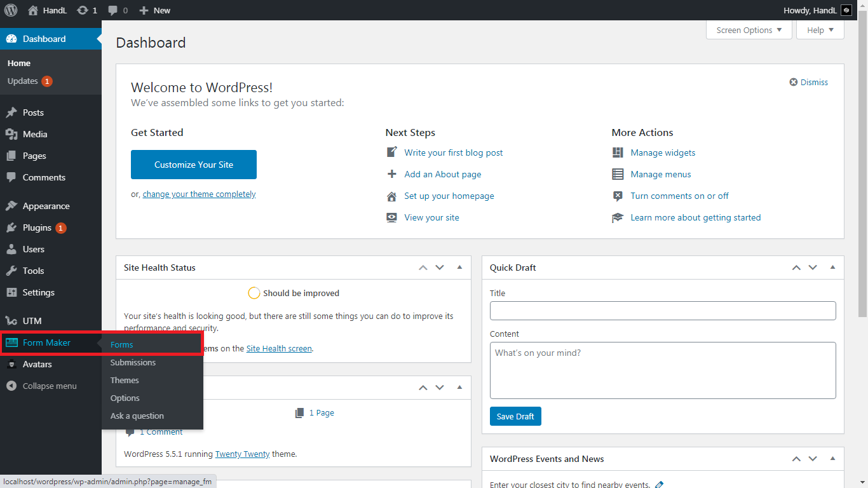Move Quick Draft panel down
The height and width of the screenshot is (488, 868).
point(813,268)
